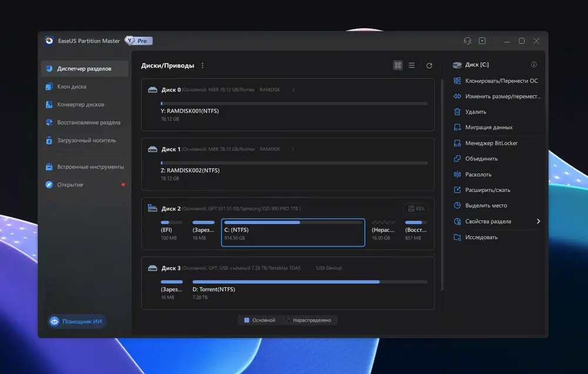Switch to grid view of disks
Screen dimensions: 588x374
(x=398, y=65)
